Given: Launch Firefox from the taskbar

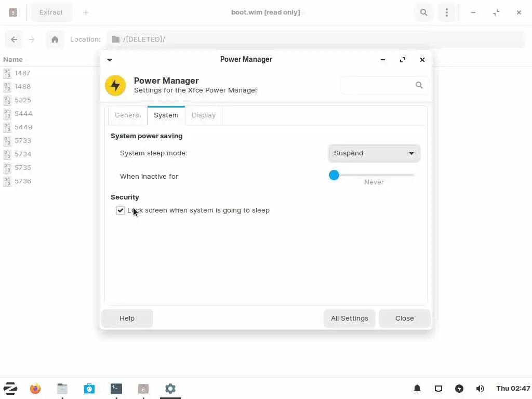Looking at the screenshot, I should 35,389.
